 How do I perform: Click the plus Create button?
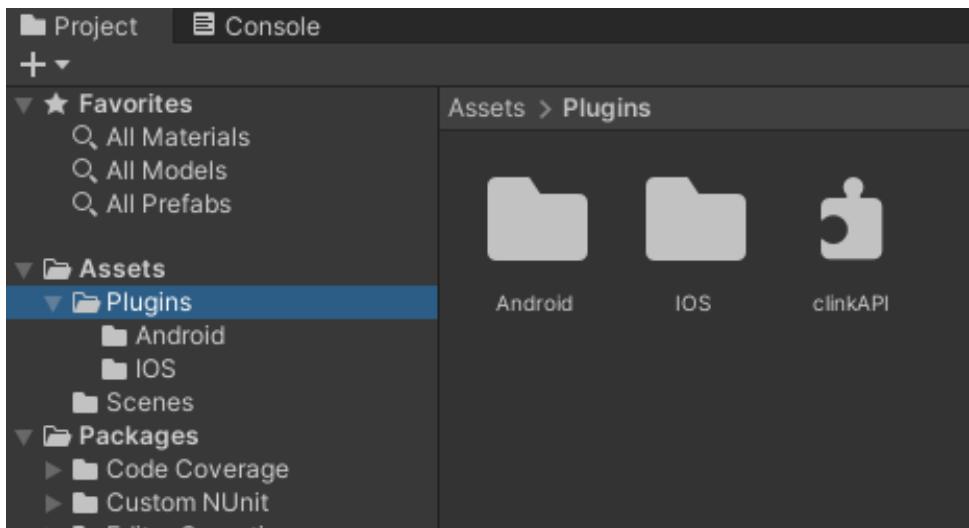pos(34,65)
